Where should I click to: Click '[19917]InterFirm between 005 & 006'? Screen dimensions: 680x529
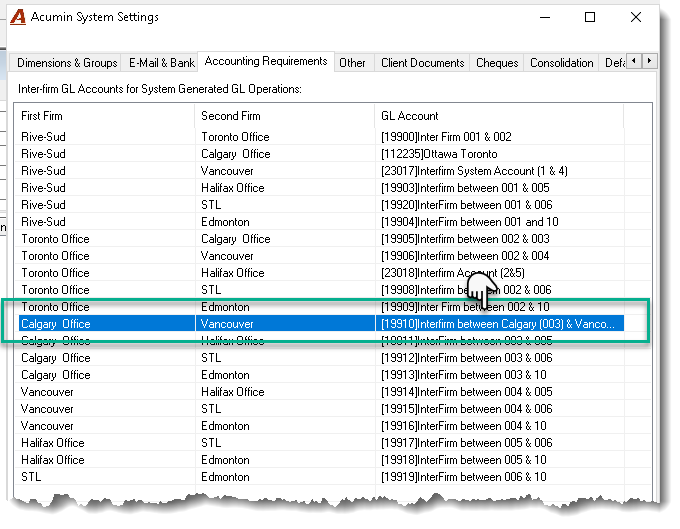pos(467,443)
